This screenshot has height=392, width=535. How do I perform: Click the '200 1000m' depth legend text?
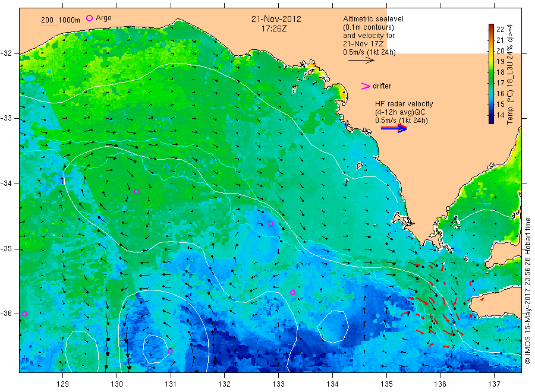pos(61,20)
